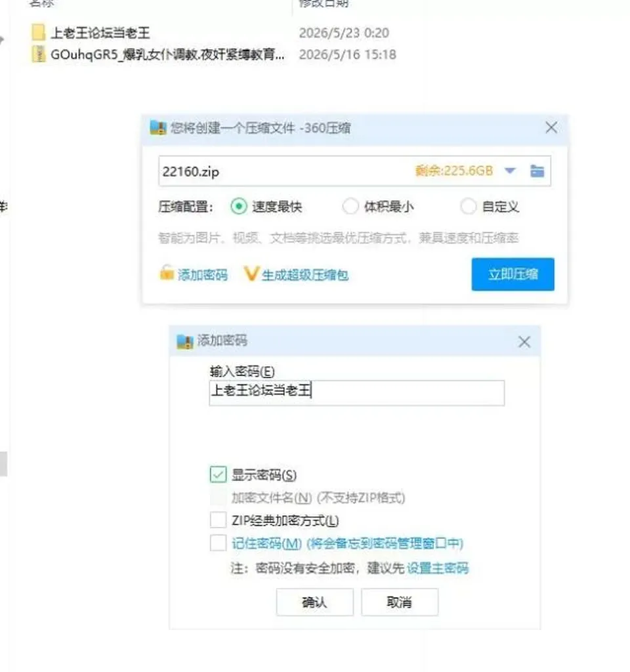Open the browse folder icon beside 22160.zip

[x=537, y=171]
